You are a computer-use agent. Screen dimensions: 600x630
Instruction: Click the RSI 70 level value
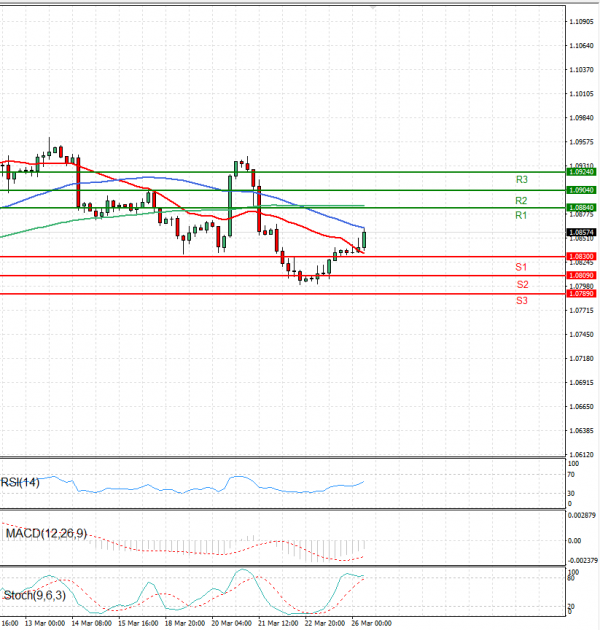[x=571, y=475]
